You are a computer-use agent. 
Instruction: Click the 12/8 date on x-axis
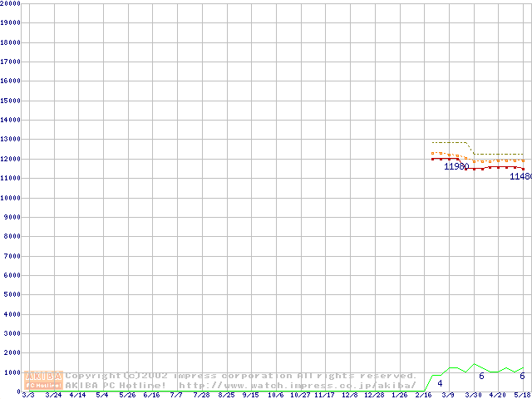[350, 396]
